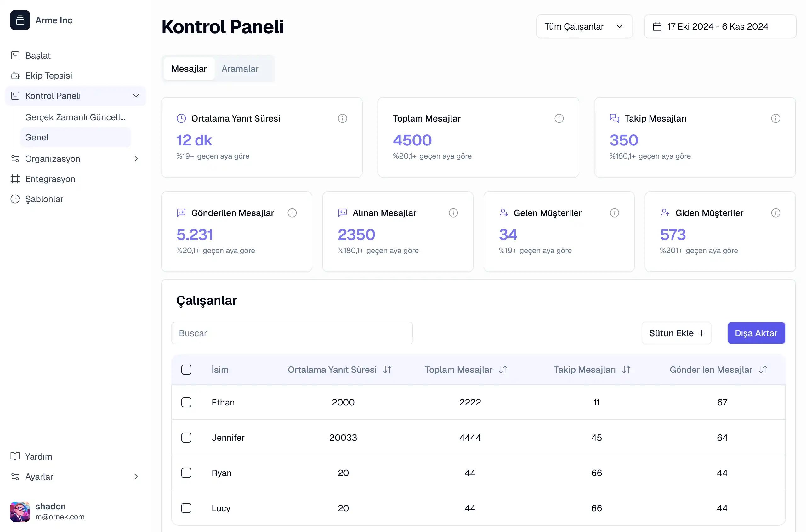806x532 pixels.
Task: Click info icon on Toplam Mesajlar card
Action: [x=559, y=118]
